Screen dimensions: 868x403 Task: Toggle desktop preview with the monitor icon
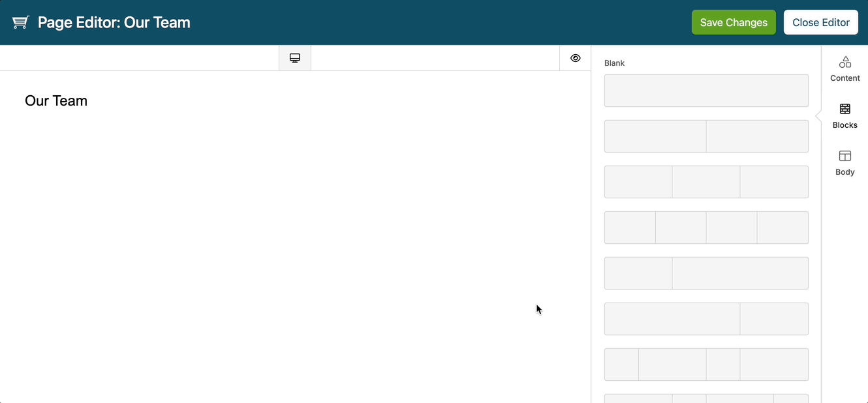(294, 57)
